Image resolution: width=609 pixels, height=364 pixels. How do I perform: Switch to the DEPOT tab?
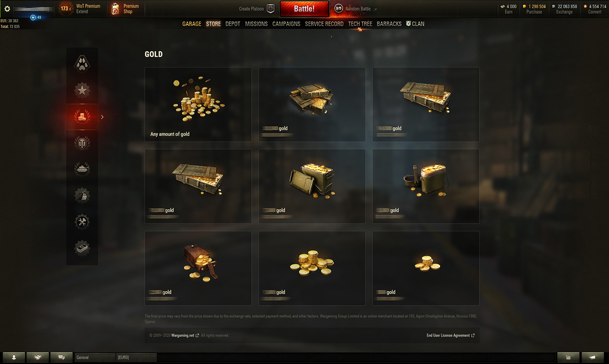(x=233, y=24)
